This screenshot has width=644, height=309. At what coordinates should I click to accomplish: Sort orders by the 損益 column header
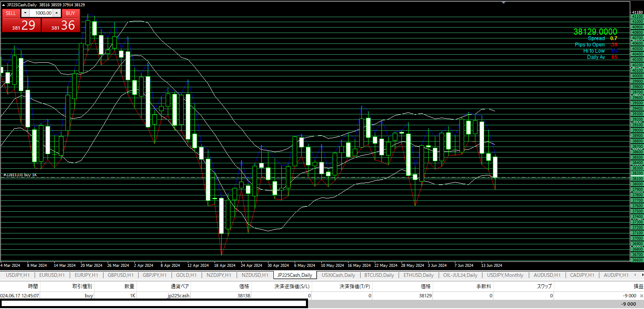click(x=638, y=286)
